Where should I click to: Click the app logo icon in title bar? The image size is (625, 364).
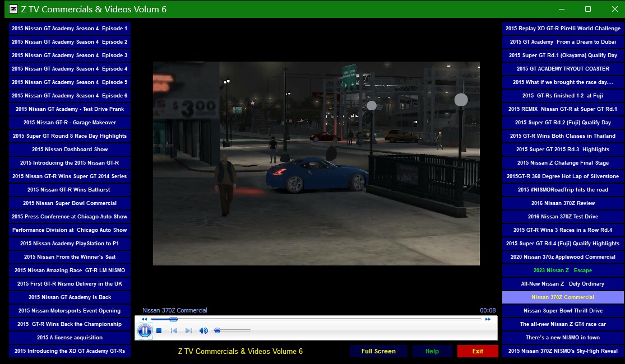(x=14, y=9)
